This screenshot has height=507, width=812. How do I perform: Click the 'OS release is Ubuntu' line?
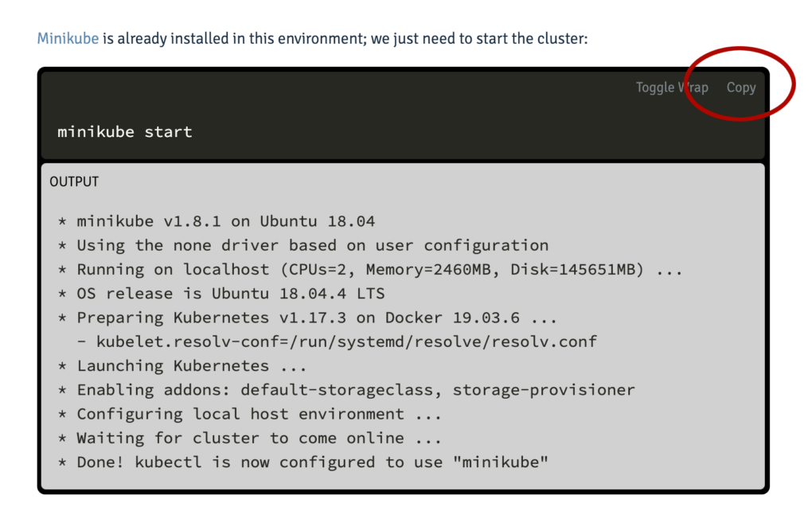pos(221,293)
